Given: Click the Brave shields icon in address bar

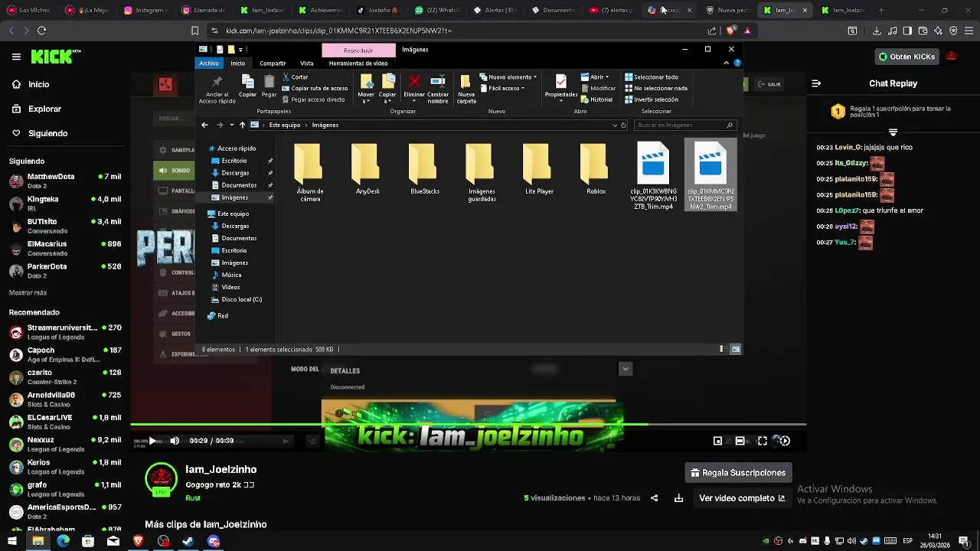Looking at the screenshot, I should coord(730,31).
